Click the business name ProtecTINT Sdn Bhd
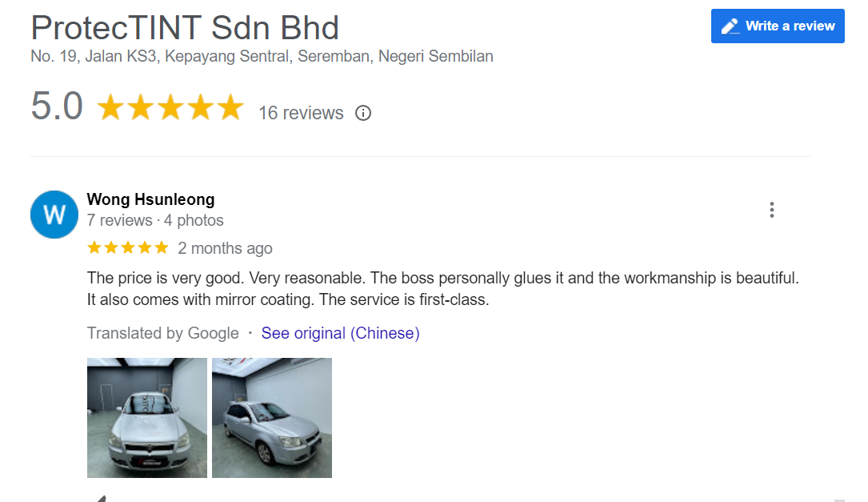This screenshot has height=502, width=868. coord(184,27)
